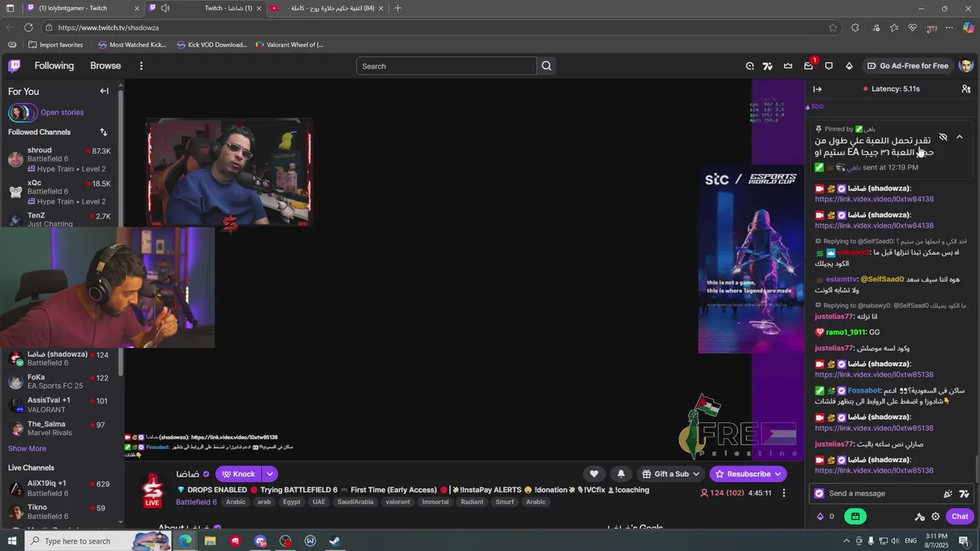Collapse the chat panel with arrow icon
This screenshot has width=980, height=551.
817,89
